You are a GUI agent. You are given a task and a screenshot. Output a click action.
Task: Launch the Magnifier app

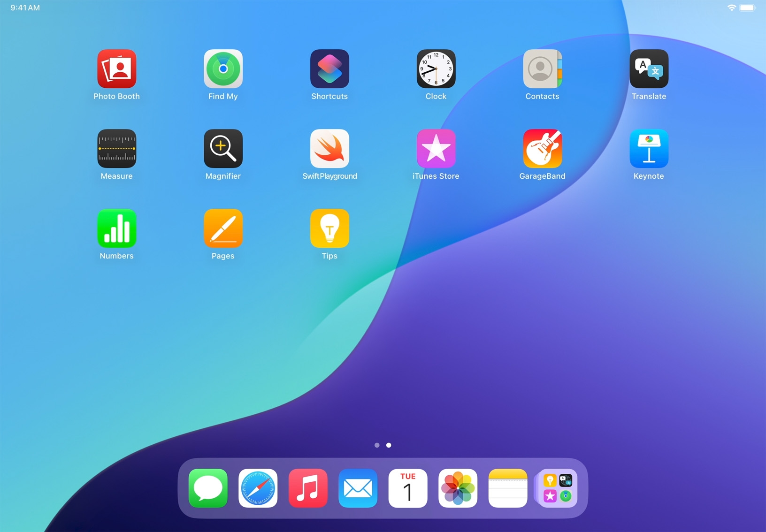[x=223, y=149]
